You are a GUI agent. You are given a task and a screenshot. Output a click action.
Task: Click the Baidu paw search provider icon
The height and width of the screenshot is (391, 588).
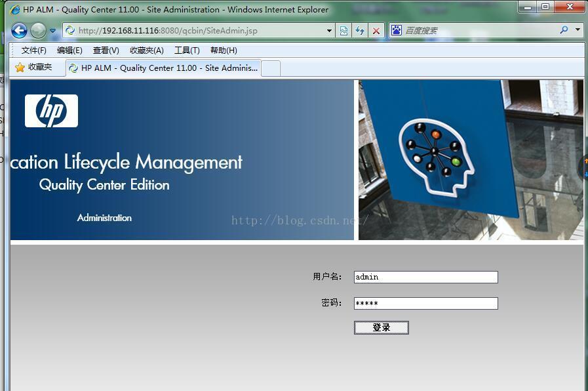(397, 30)
